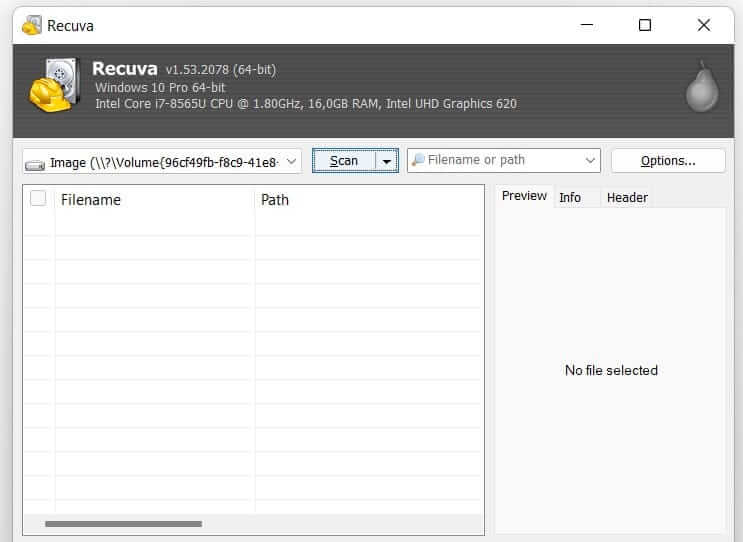Image resolution: width=743 pixels, height=542 pixels.
Task: Focus the Filename or path search field
Action: [503, 160]
